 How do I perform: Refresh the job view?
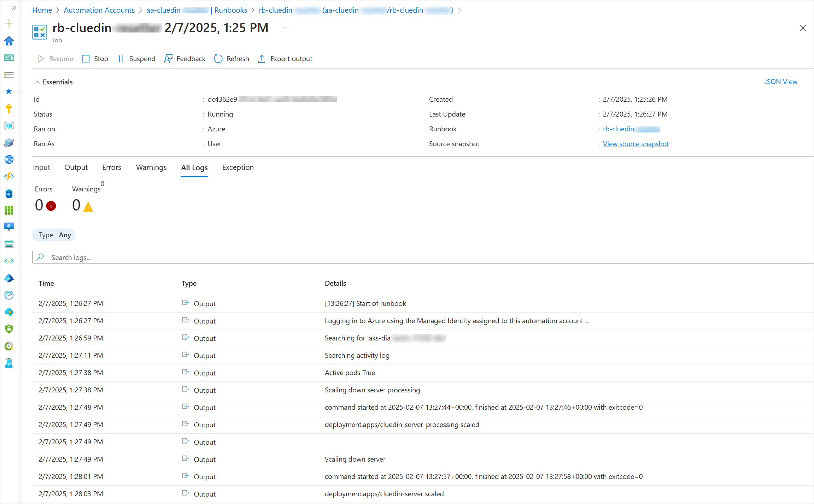(232, 59)
